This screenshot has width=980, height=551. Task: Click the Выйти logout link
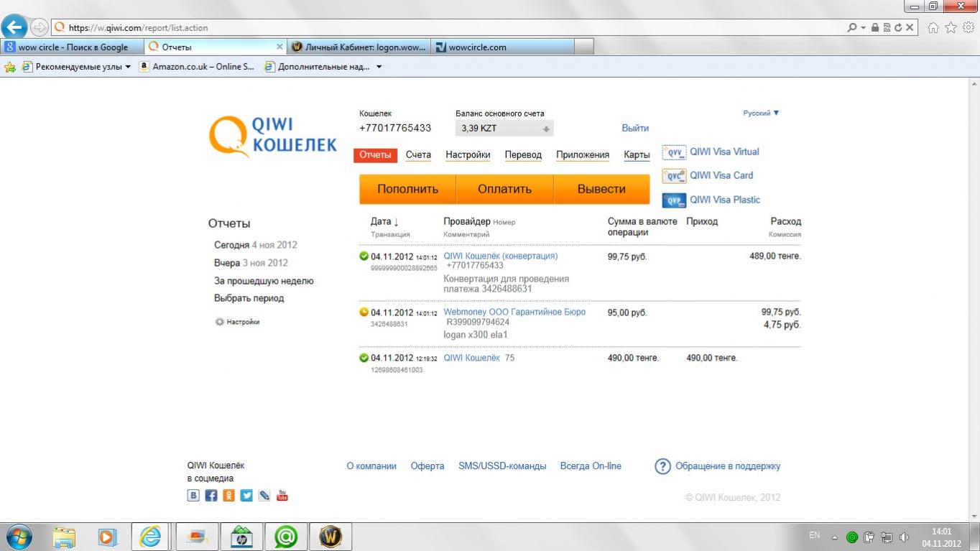click(x=635, y=128)
